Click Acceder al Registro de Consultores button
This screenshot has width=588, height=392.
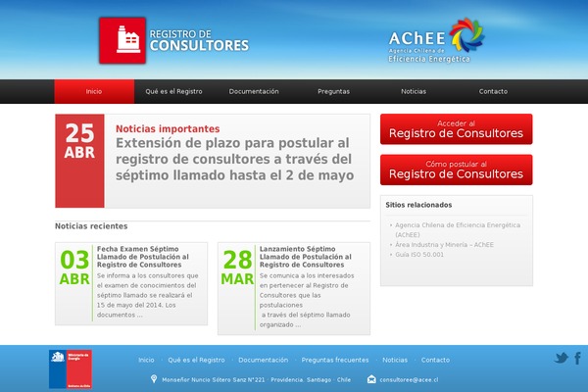[457, 129]
